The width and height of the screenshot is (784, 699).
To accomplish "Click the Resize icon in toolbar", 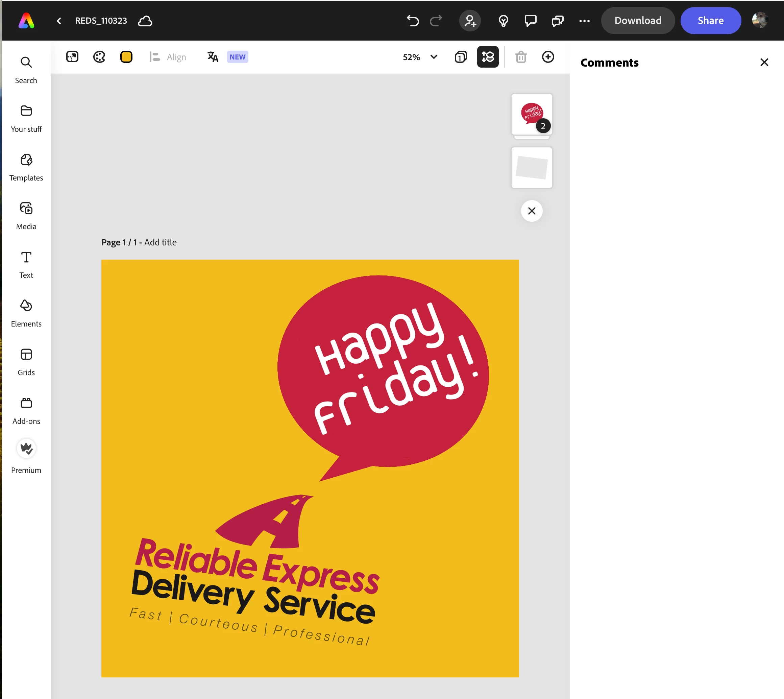I will tap(72, 57).
